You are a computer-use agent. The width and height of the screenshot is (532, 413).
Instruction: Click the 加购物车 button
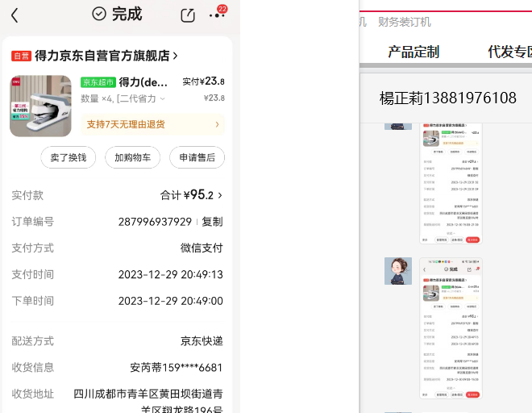pyautogui.click(x=133, y=157)
